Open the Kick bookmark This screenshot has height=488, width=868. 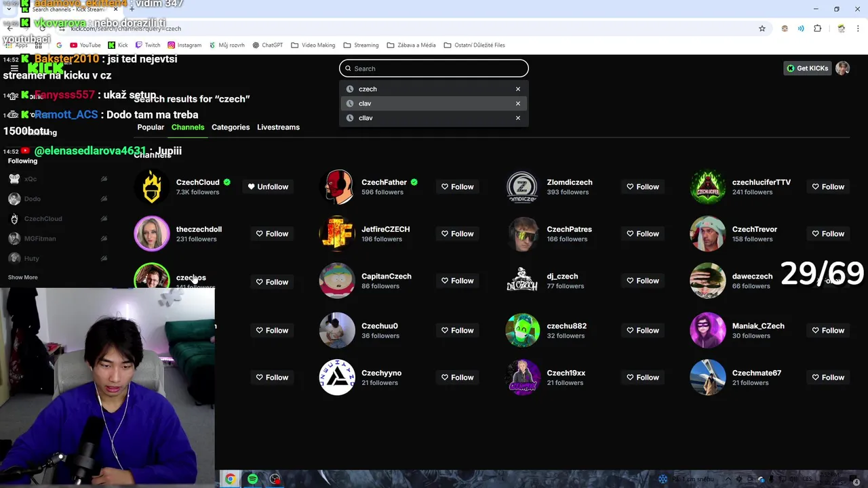118,45
